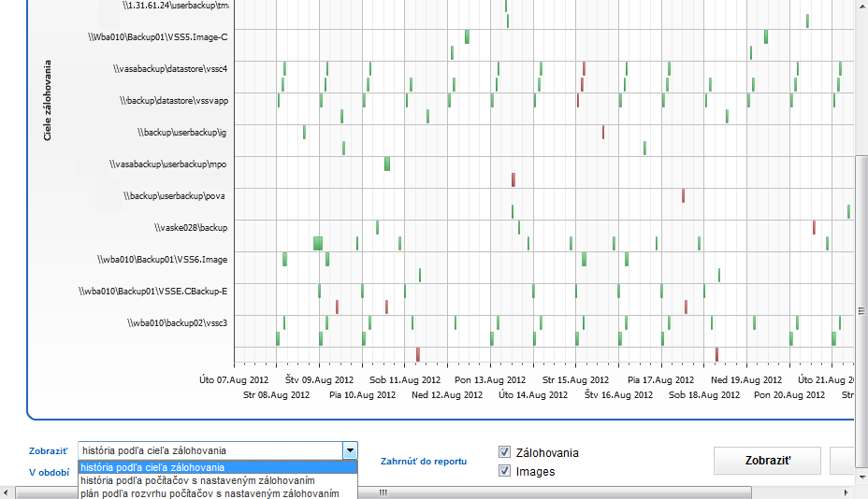Click red marker in backup\datastore\vssvapp row
Viewport: 868px width, 499px height.
pyautogui.click(x=578, y=101)
